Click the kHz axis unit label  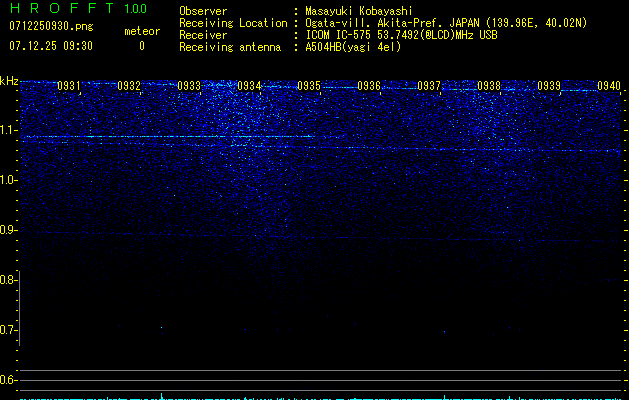click(9, 81)
